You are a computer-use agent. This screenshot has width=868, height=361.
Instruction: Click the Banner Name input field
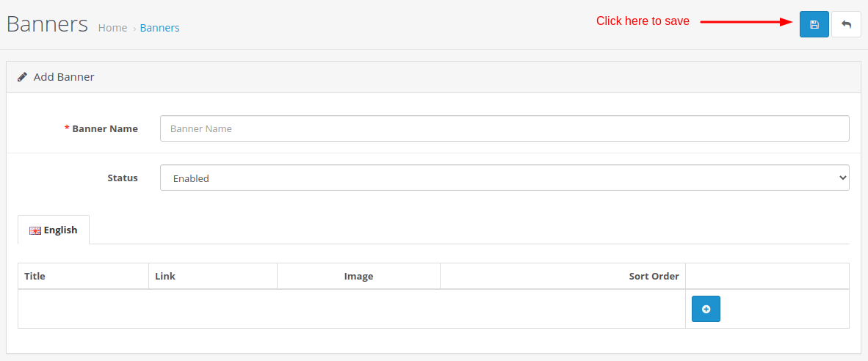click(504, 128)
